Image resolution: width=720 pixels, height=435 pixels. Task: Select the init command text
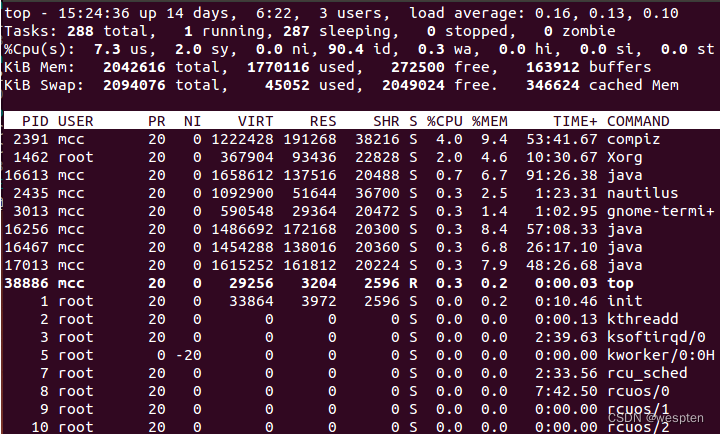click(625, 301)
